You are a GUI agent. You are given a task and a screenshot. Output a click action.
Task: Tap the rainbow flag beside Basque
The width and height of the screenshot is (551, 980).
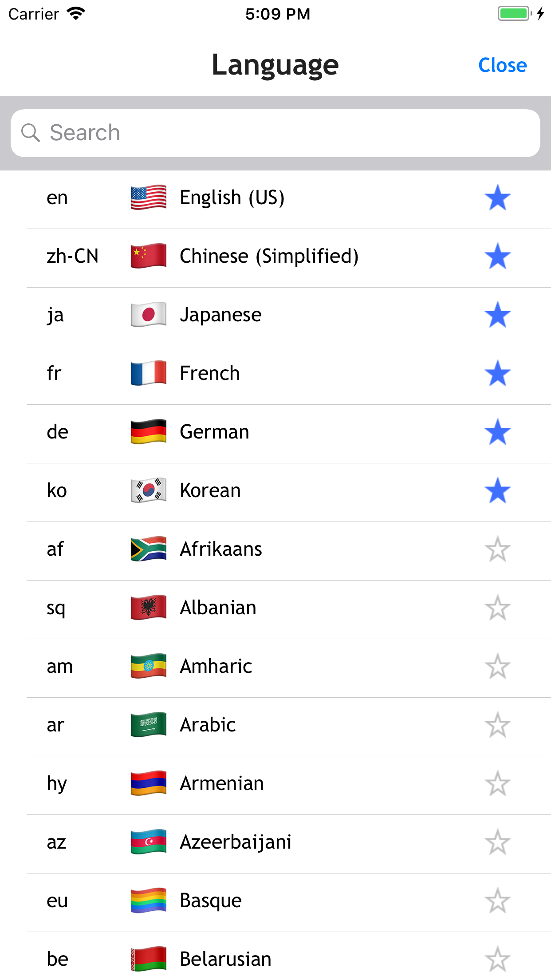point(149,901)
